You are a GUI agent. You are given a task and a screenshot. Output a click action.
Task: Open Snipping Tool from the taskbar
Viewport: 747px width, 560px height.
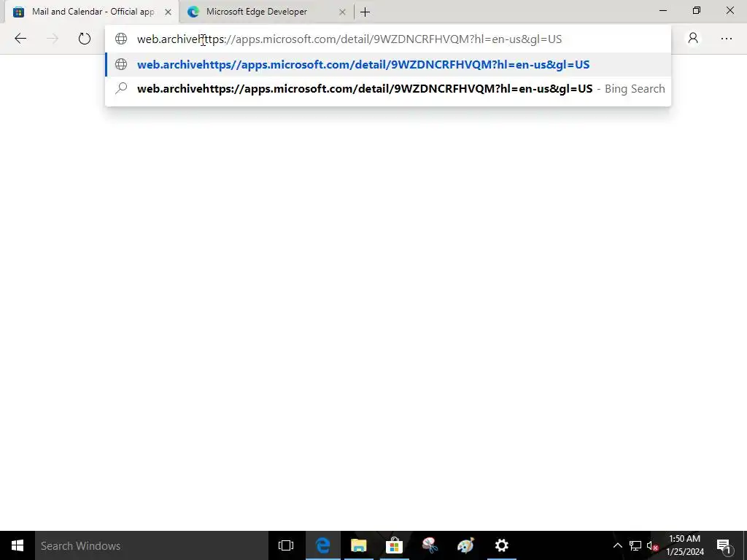pos(430,545)
